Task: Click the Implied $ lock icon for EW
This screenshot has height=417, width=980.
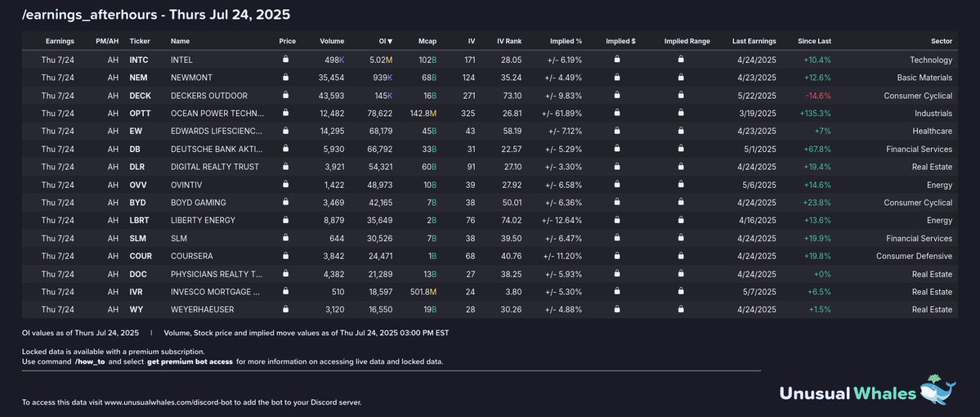Action: tap(617, 131)
